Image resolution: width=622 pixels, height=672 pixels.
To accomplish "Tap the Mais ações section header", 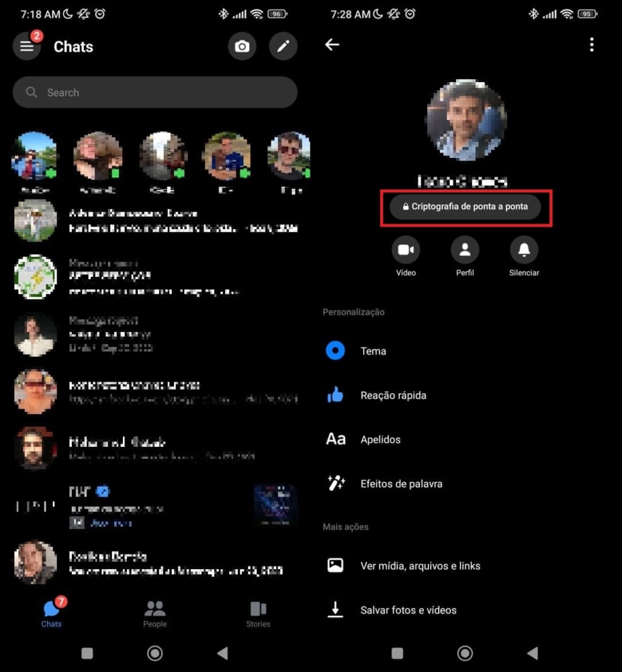I will pos(345,527).
